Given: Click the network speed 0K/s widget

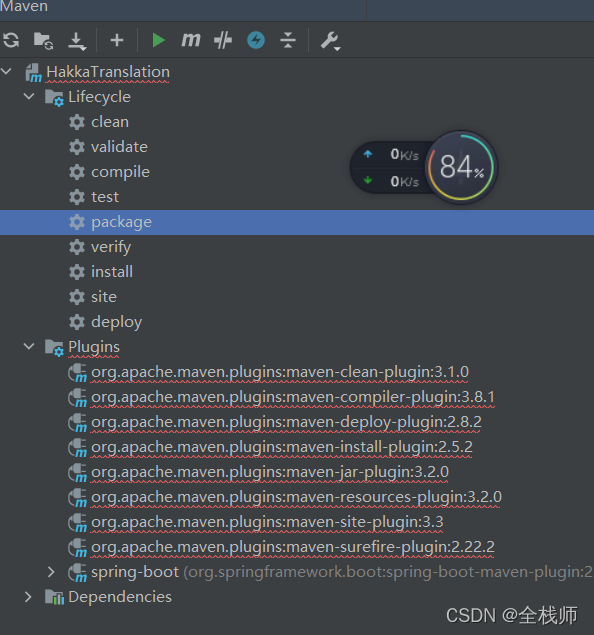Looking at the screenshot, I should tap(391, 167).
